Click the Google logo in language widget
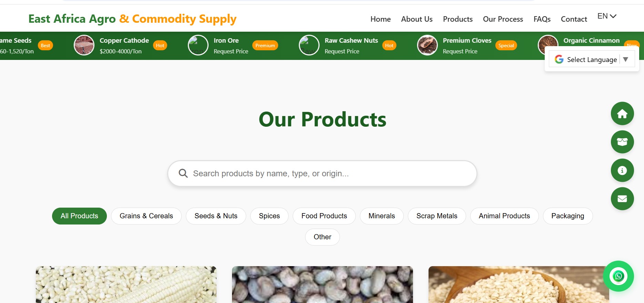The width and height of the screenshot is (644, 303). pos(559,59)
